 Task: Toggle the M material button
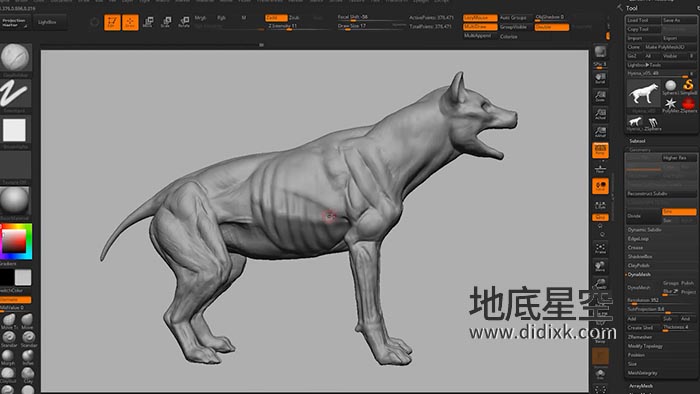click(x=244, y=18)
